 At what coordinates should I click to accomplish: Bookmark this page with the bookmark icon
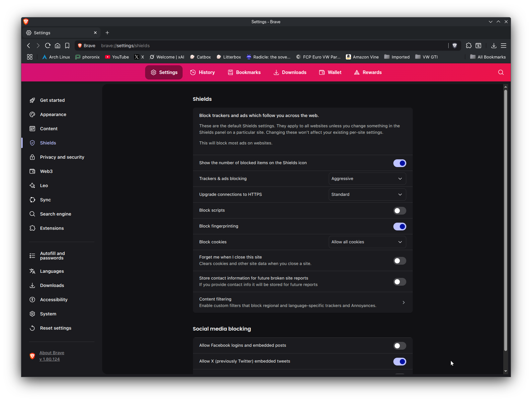(67, 46)
